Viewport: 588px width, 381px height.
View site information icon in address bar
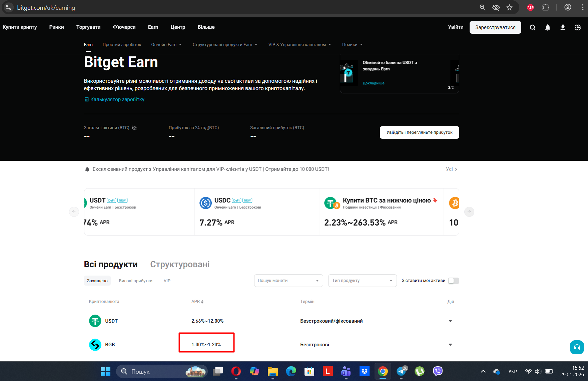coord(9,7)
